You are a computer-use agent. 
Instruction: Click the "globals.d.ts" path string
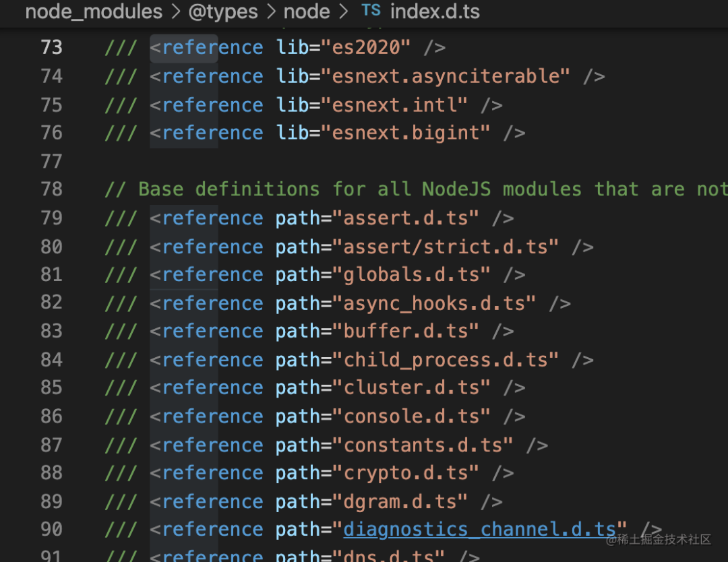411,275
